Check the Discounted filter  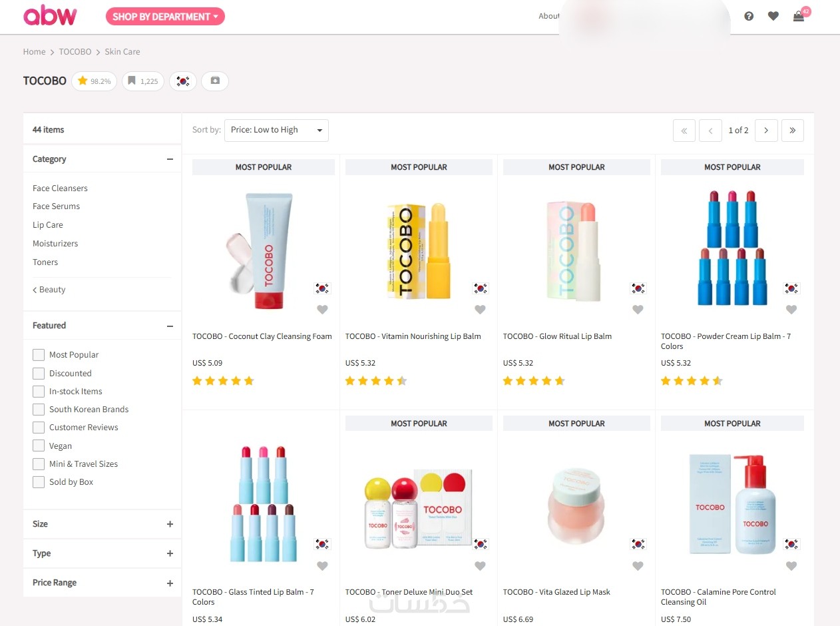click(39, 374)
